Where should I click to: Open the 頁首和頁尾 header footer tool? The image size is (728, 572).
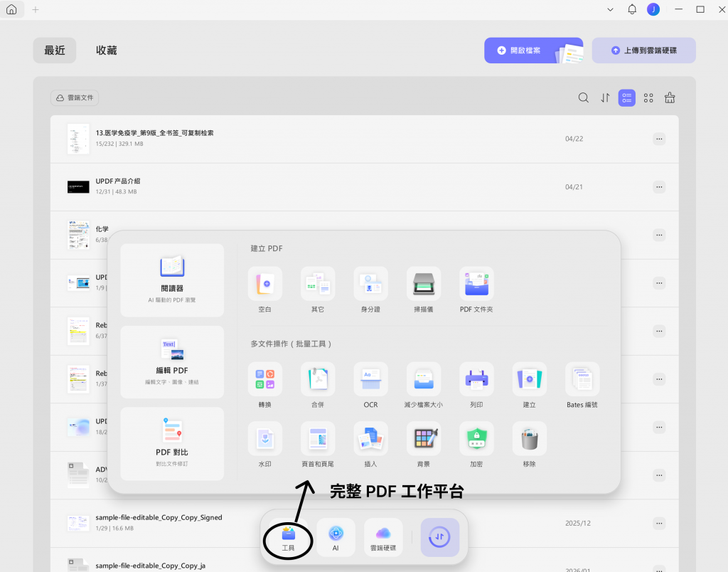coord(318,439)
